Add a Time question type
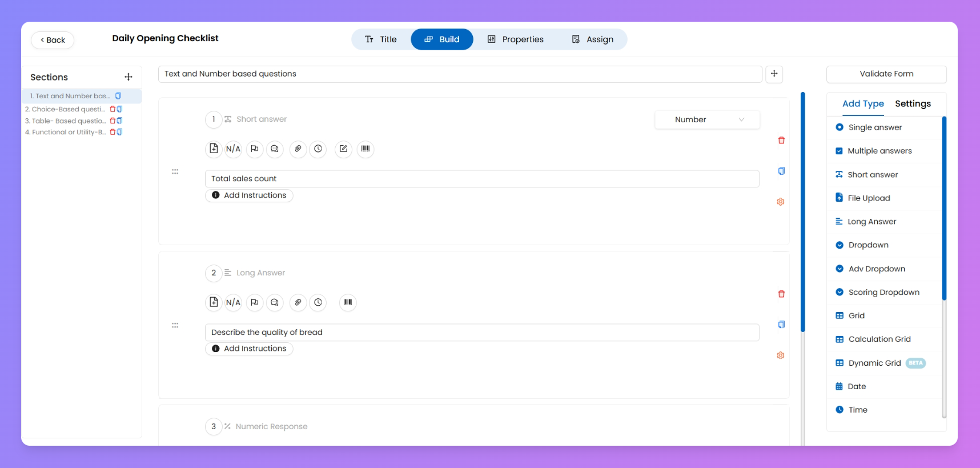The height and width of the screenshot is (468, 980). (x=884, y=410)
